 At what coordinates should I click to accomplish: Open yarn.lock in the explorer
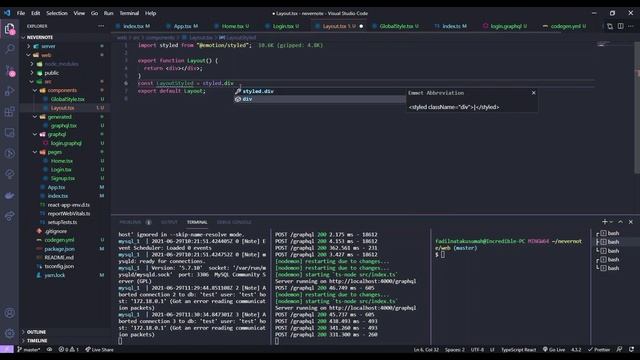coord(55,275)
